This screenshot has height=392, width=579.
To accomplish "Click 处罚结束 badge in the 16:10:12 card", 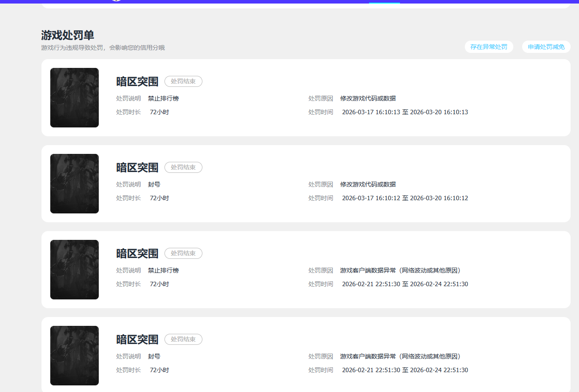I will [183, 168].
